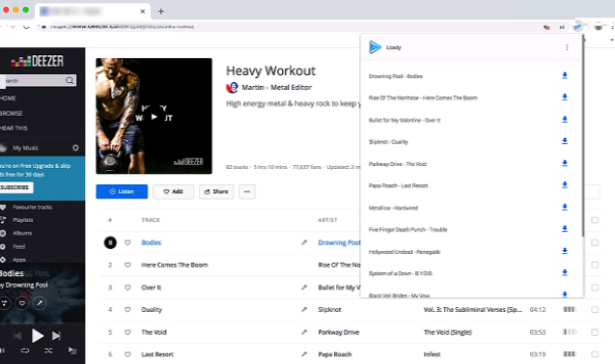Open lyrics from now-playing panel
Image resolution: width=615 pixels, height=364 pixels.
tap(40, 303)
